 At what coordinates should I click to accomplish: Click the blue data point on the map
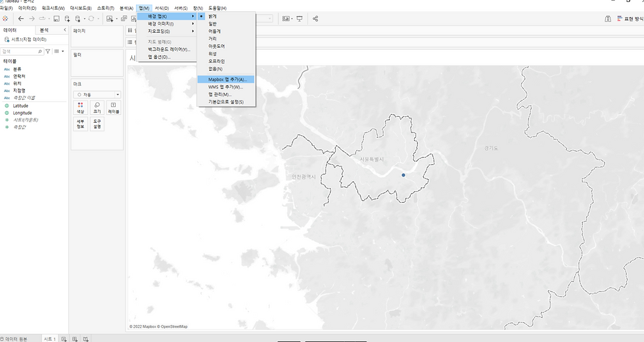click(x=403, y=175)
